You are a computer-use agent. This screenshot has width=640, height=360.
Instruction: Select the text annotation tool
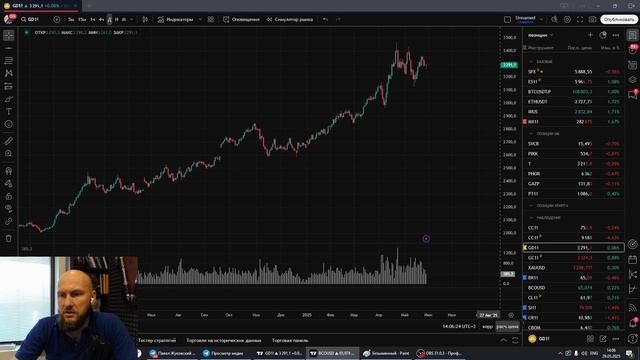tap(9, 111)
